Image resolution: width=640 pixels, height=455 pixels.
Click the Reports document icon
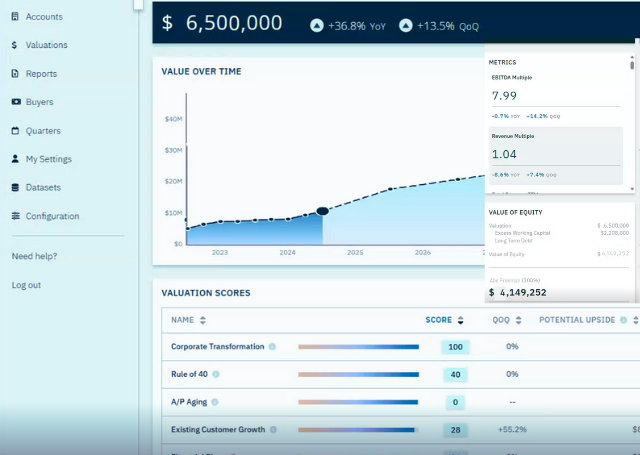(15, 74)
